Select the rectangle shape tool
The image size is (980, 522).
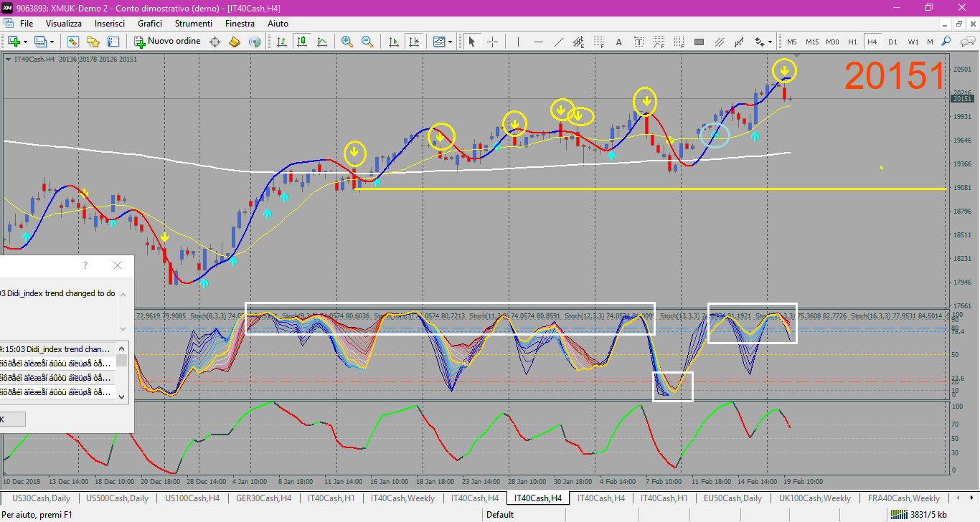pos(699,42)
